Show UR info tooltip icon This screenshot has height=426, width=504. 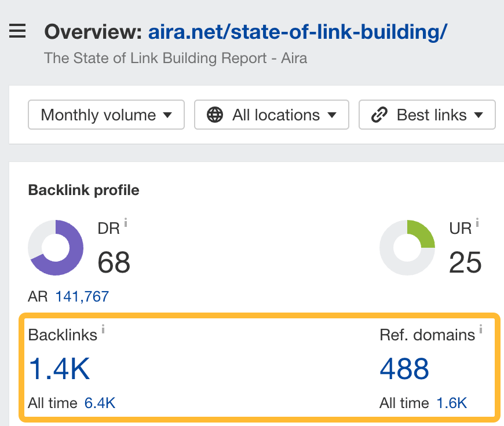tap(477, 222)
